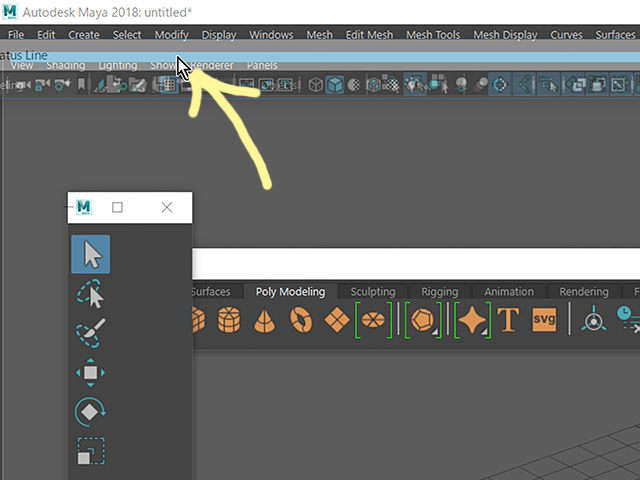640x480 pixels.
Task: Open the Edit Mesh menu
Action: click(369, 35)
